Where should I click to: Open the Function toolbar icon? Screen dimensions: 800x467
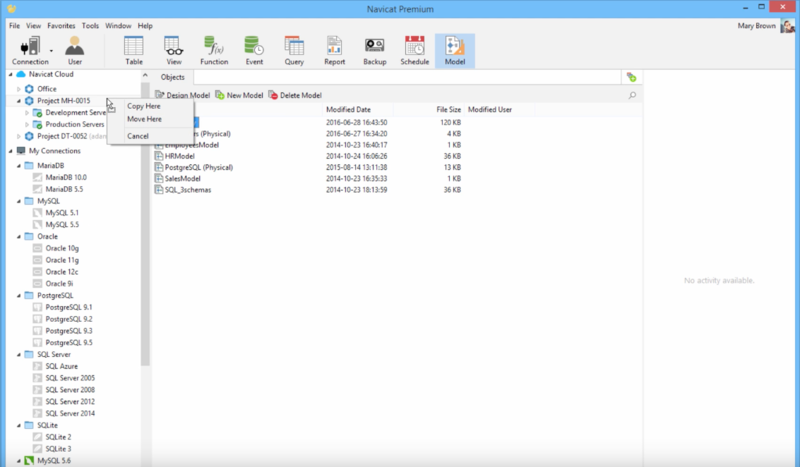[x=214, y=51]
